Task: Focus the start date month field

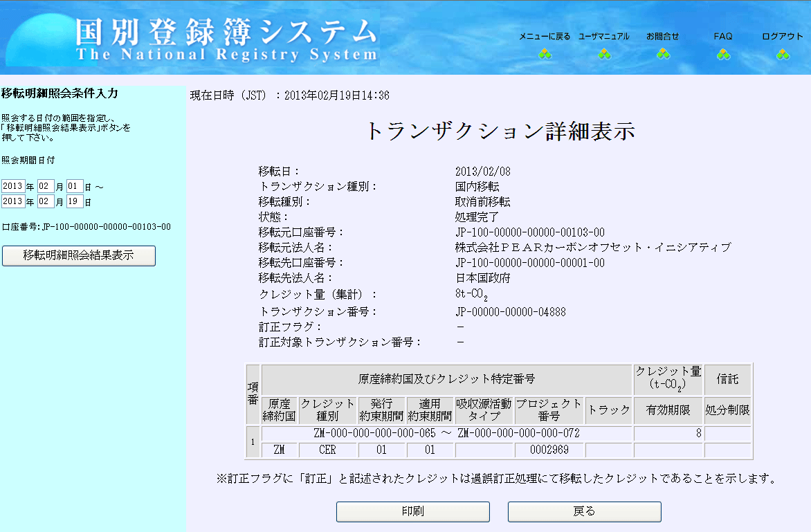Action: coord(46,186)
